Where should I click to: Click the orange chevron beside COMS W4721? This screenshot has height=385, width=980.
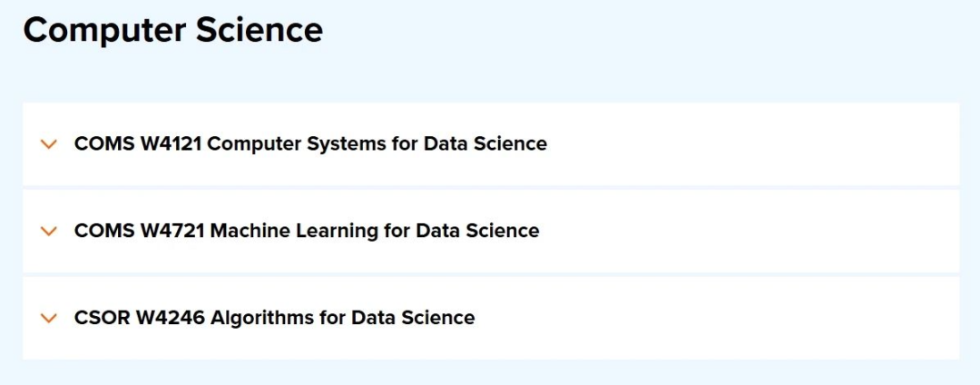(x=49, y=232)
